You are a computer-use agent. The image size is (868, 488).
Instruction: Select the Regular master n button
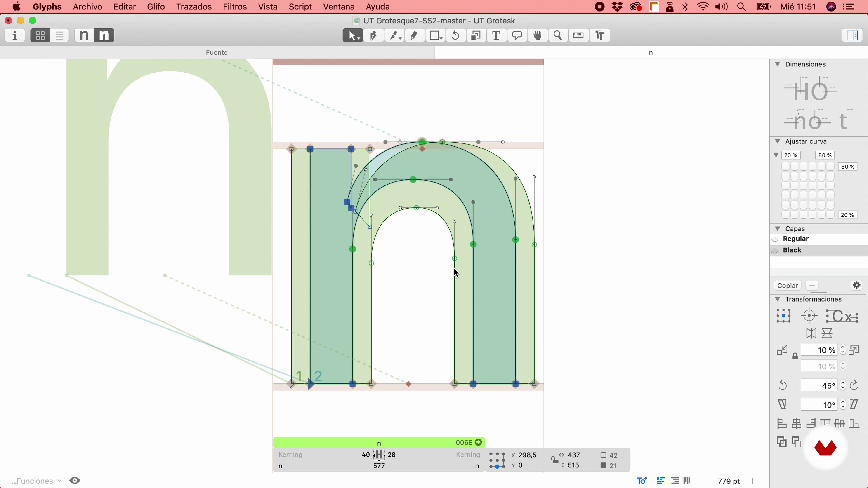pyautogui.click(x=84, y=36)
